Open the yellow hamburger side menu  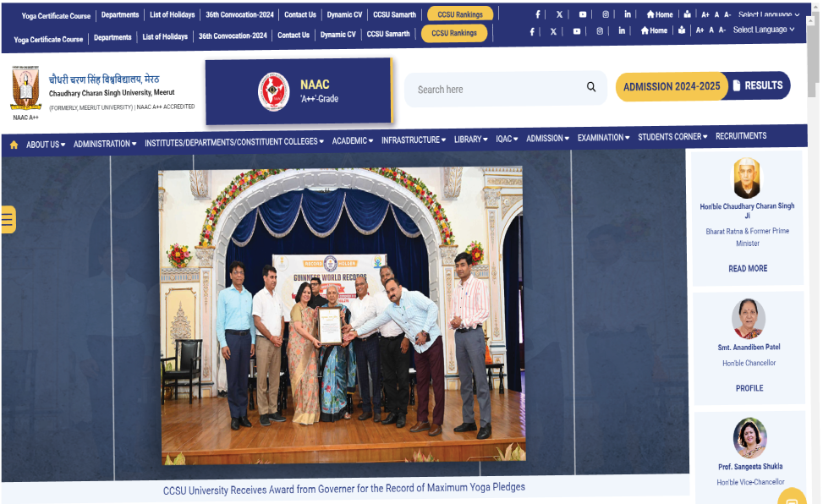pyautogui.click(x=8, y=219)
